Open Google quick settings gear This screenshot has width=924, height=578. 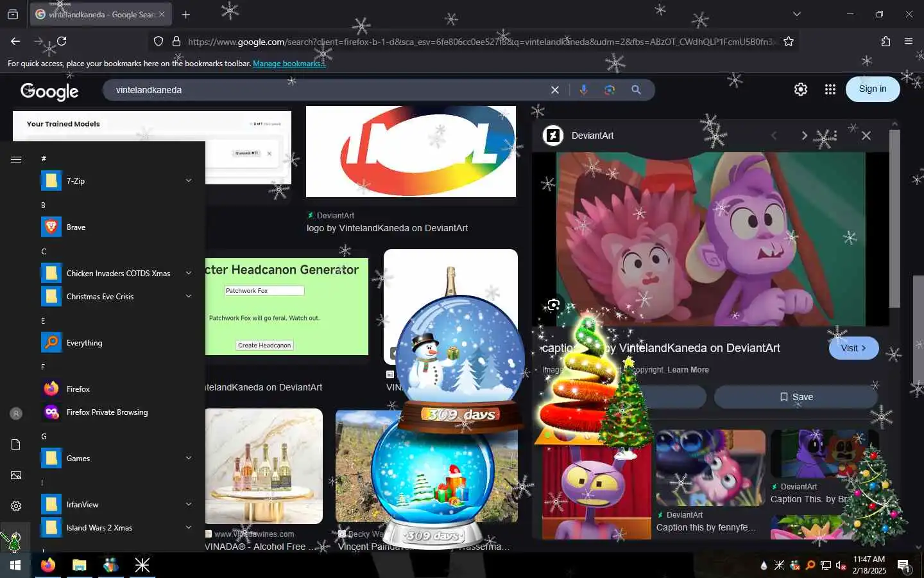click(800, 89)
